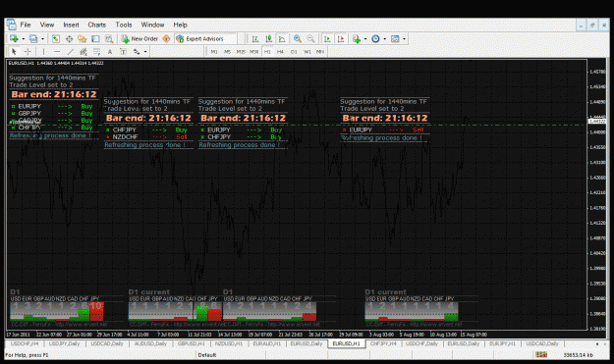
Task: Zoom in on the chart
Action: point(298,38)
